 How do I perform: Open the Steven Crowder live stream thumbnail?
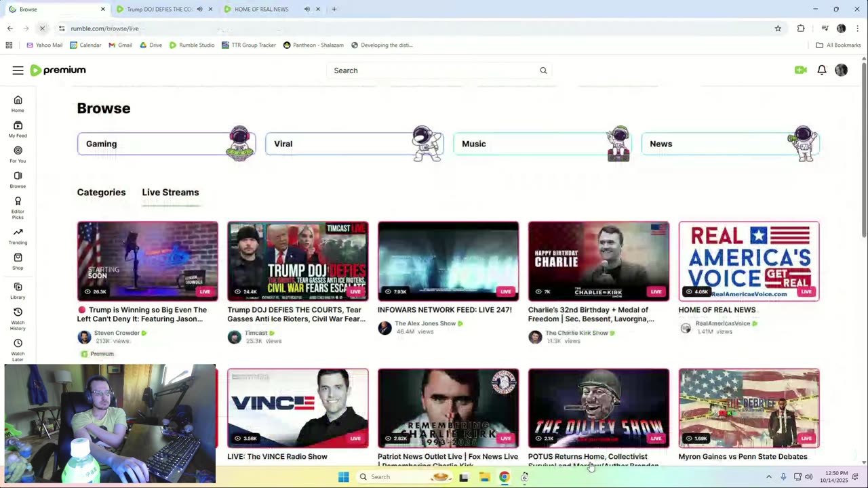(148, 261)
